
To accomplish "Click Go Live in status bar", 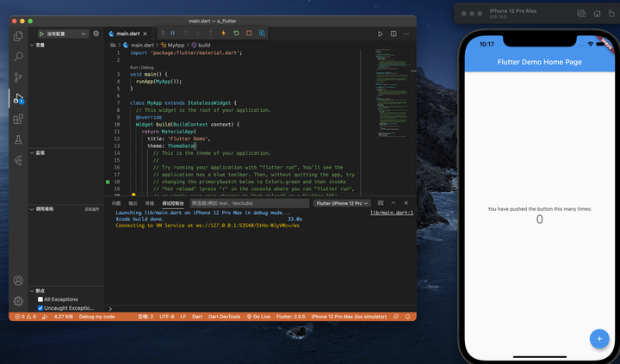I will [x=258, y=317].
